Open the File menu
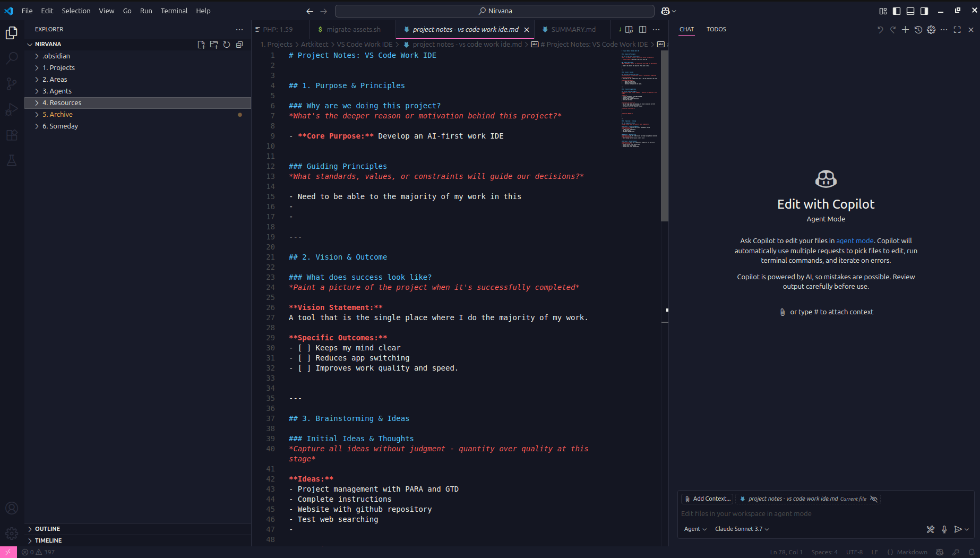The height and width of the screenshot is (558, 980). pyautogui.click(x=27, y=11)
